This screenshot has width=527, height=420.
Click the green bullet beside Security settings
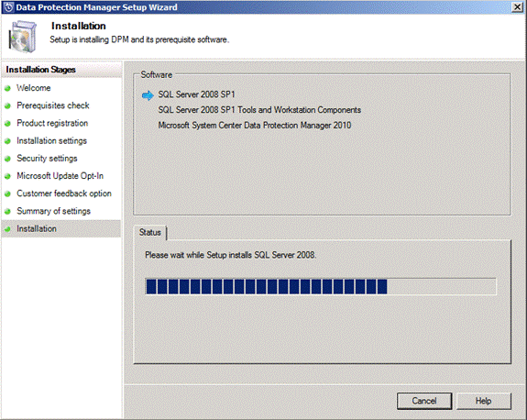tap(7, 159)
